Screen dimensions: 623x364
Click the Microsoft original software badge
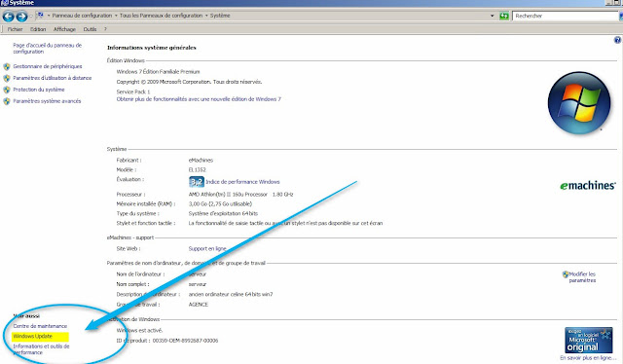click(x=588, y=341)
